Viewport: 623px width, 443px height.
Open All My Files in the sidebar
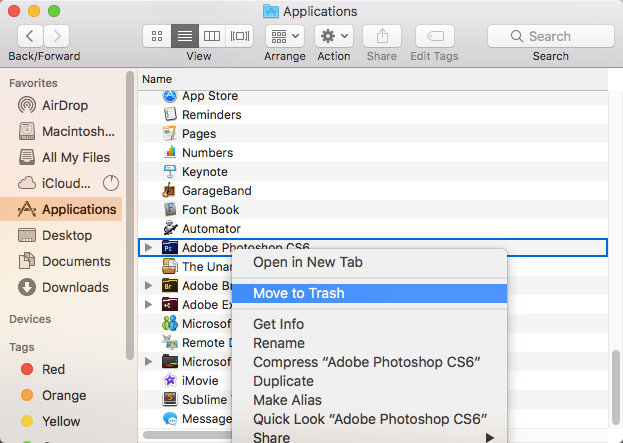(61, 157)
